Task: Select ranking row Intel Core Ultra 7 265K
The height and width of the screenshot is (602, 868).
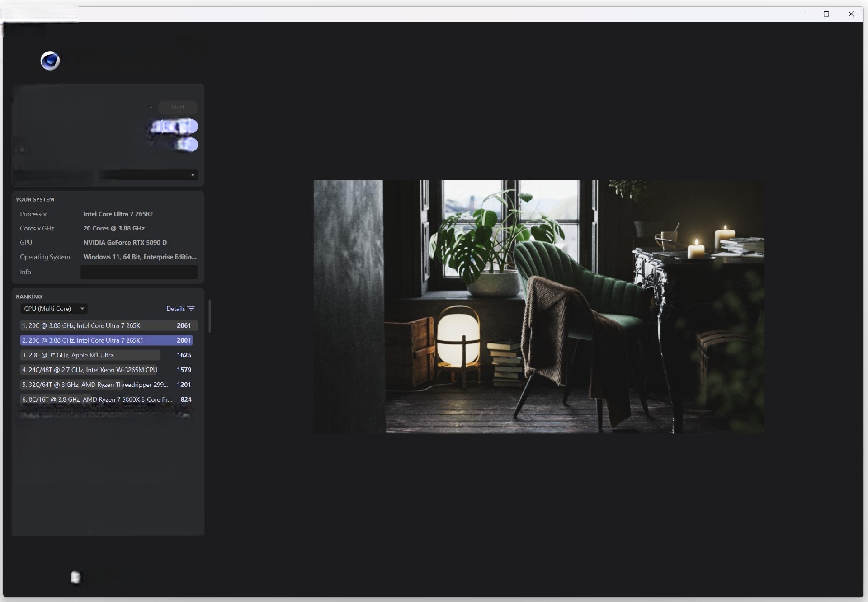Action: click(108, 325)
